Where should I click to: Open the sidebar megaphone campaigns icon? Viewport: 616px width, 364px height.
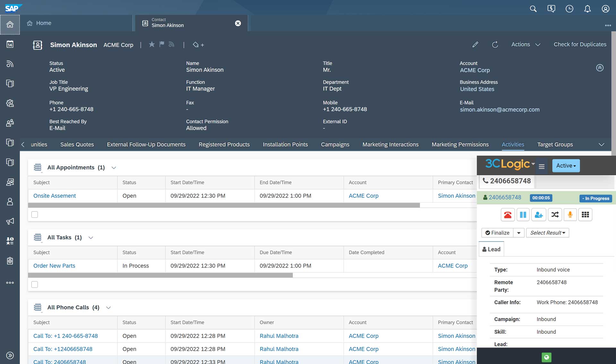click(10, 221)
